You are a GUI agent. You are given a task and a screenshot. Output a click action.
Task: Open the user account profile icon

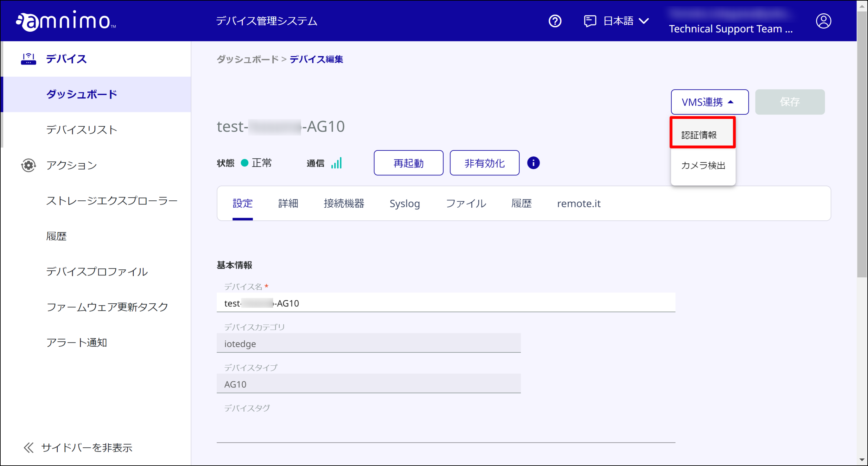[x=823, y=21]
